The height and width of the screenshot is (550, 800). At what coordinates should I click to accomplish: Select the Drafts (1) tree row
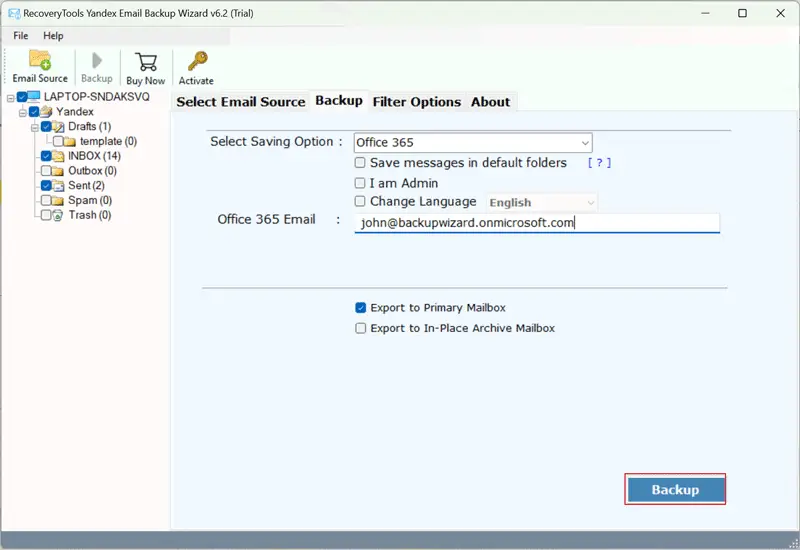tap(89, 127)
